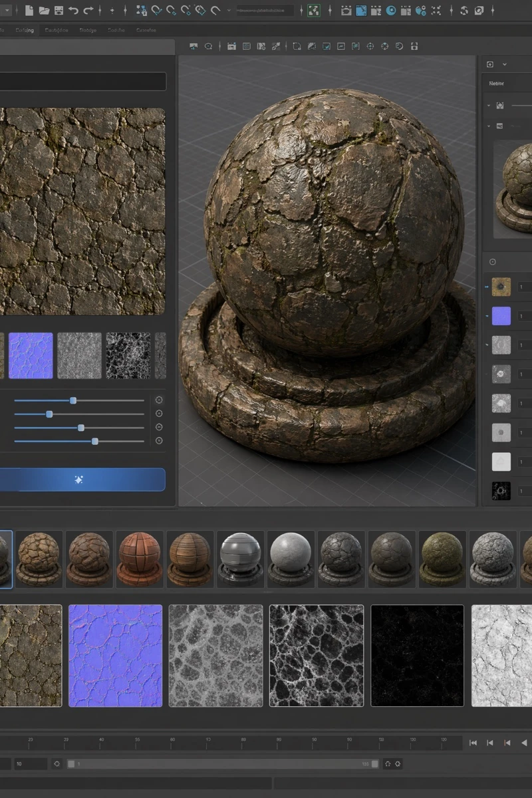Viewport: 532px width, 798px height.
Task: Click the loop icon beside the frame number field
Action: click(57, 764)
